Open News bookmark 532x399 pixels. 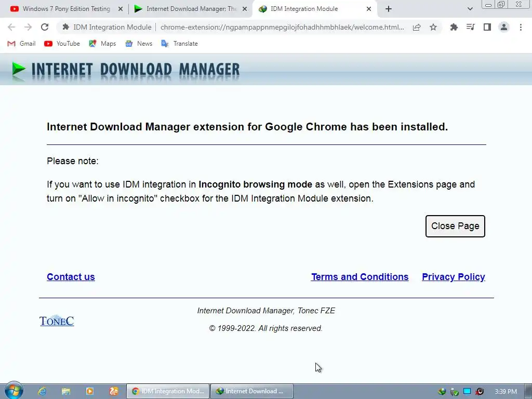tap(138, 44)
